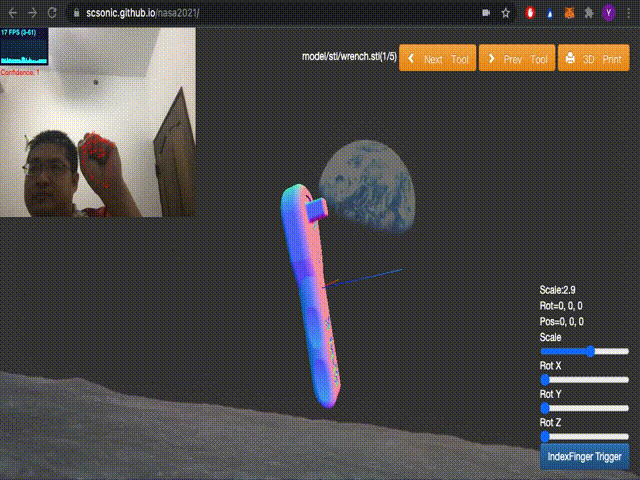Open the purple Y profile avatar
The height and width of the screenshot is (480, 640).
pos(610,13)
